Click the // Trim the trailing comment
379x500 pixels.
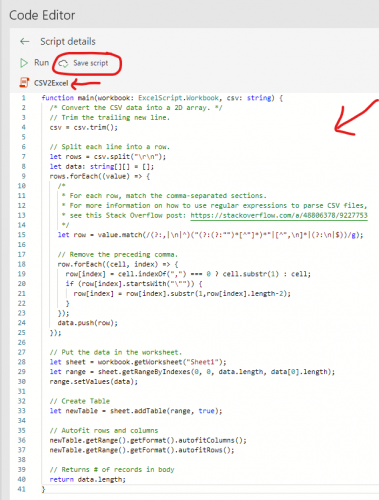click(110, 118)
